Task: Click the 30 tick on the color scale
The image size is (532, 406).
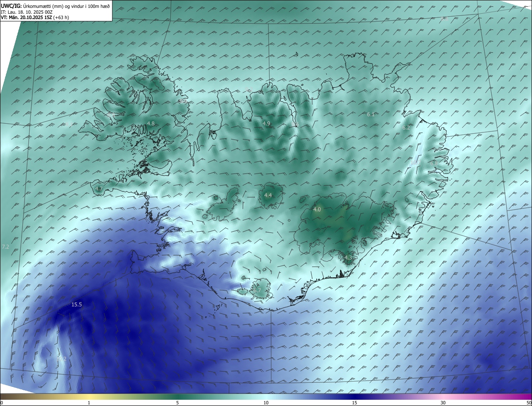Action: point(443,403)
